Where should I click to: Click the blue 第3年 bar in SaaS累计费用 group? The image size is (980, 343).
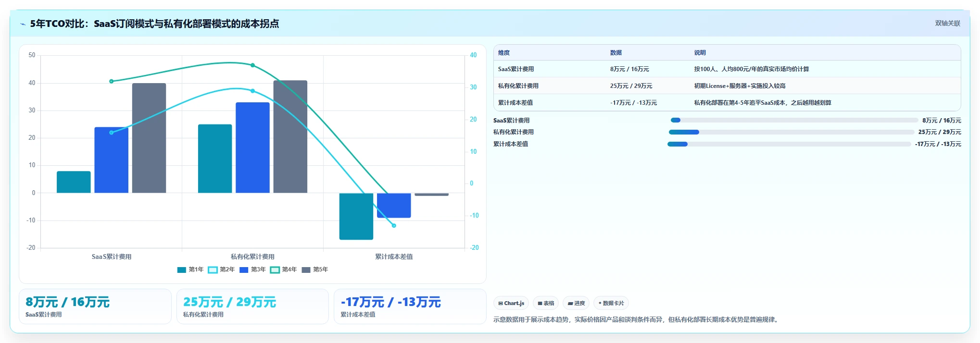pos(111,160)
